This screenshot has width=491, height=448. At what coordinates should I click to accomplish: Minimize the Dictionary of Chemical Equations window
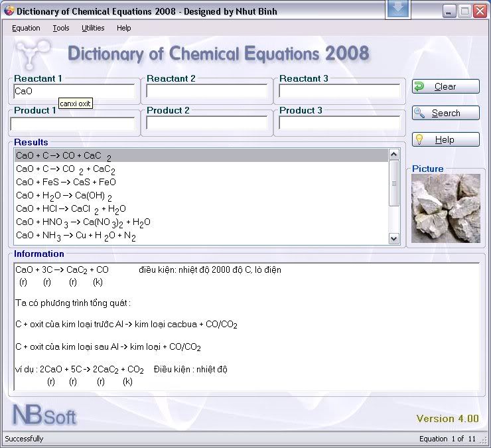[x=449, y=11]
